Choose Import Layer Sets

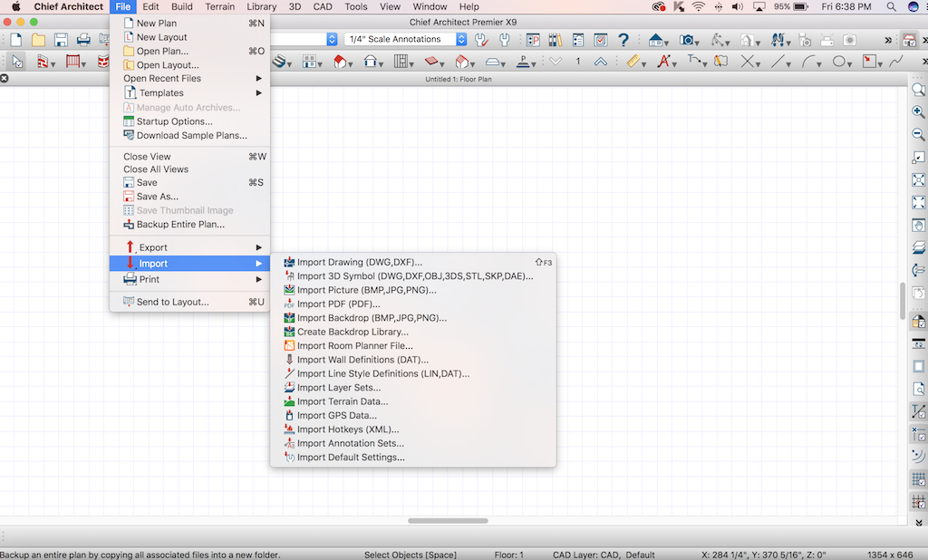point(413,388)
